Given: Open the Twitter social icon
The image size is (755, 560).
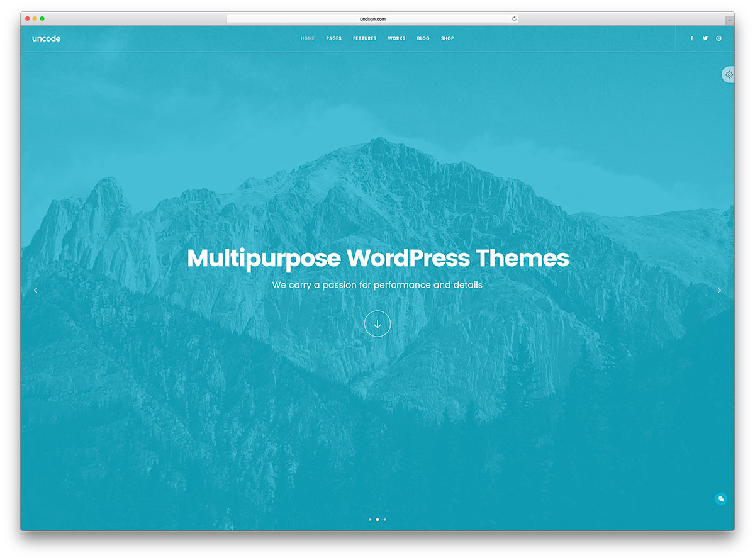Looking at the screenshot, I should [705, 38].
